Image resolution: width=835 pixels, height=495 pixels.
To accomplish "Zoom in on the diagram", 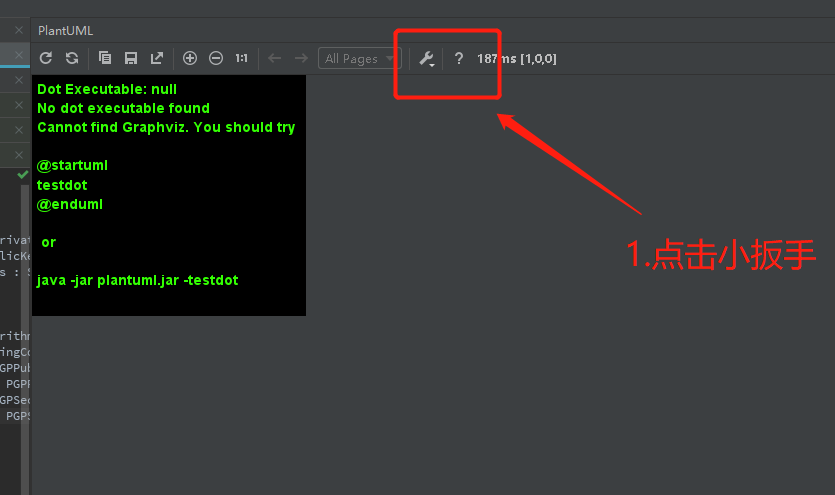I will click(190, 58).
